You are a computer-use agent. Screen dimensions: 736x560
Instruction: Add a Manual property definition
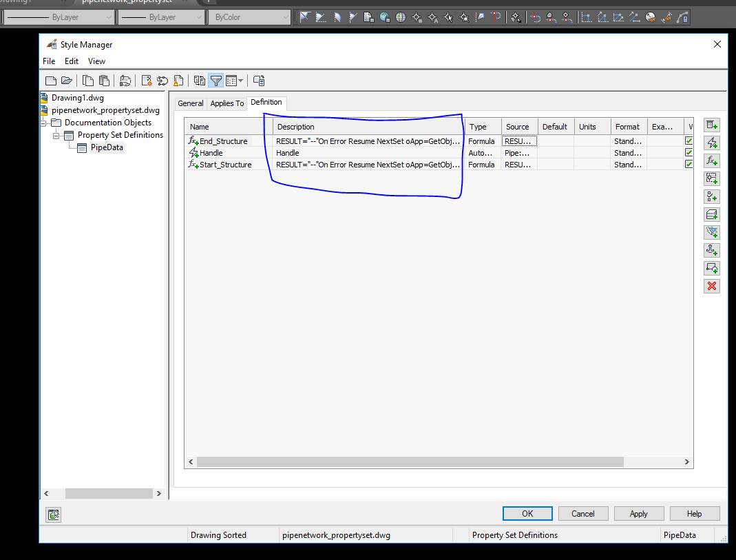click(x=712, y=125)
